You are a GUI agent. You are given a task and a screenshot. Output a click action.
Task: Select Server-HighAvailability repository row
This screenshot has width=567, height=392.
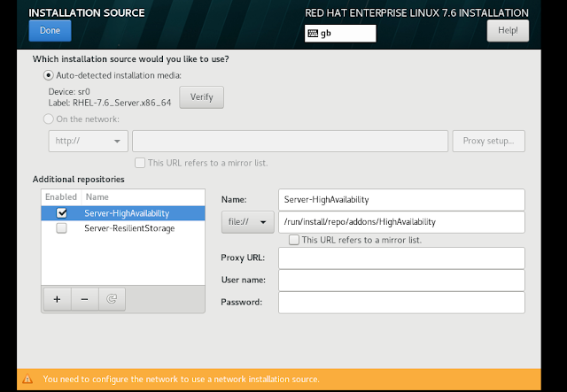[123, 213]
